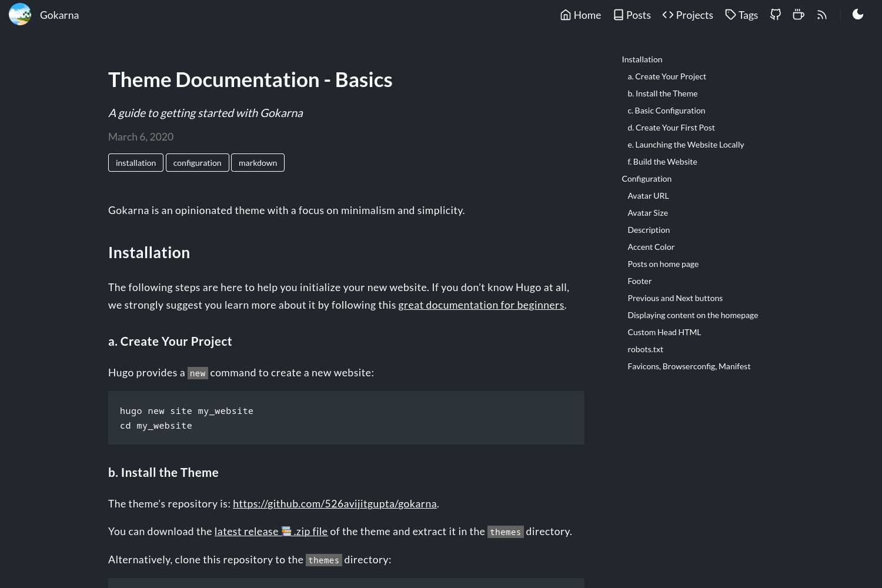Jump to e. Launching the Website Locally
This screenshot has width=882, height=588.
pos(686,145)
